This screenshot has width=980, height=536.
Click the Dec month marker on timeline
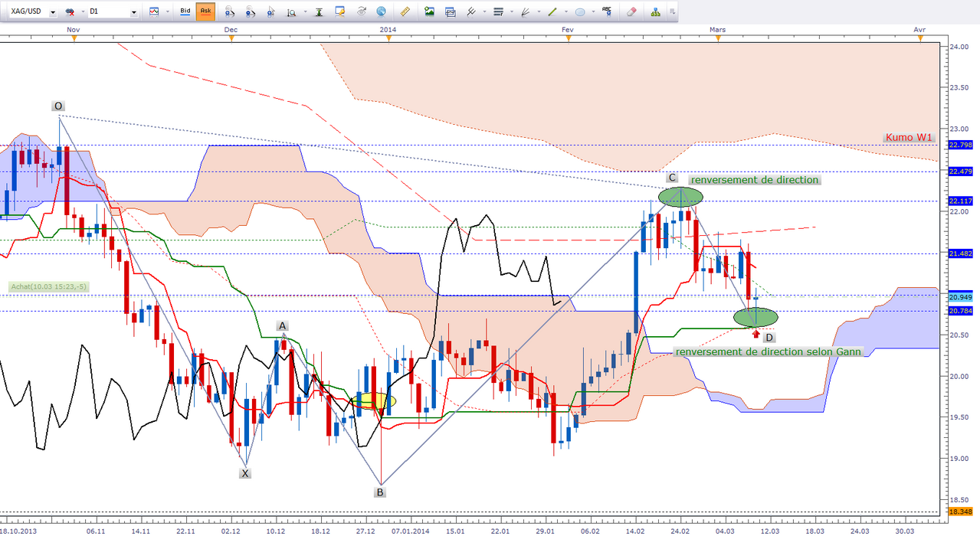click(x=231, y=29)
